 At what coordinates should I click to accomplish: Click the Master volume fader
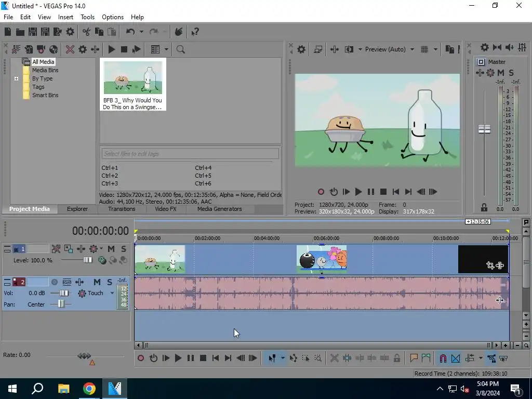click(484, 129)
